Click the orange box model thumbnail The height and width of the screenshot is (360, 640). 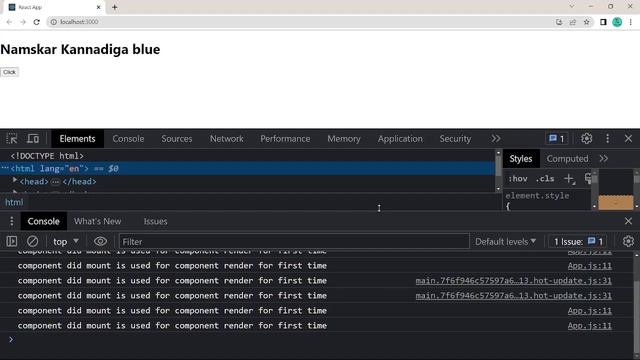(616, 202)
